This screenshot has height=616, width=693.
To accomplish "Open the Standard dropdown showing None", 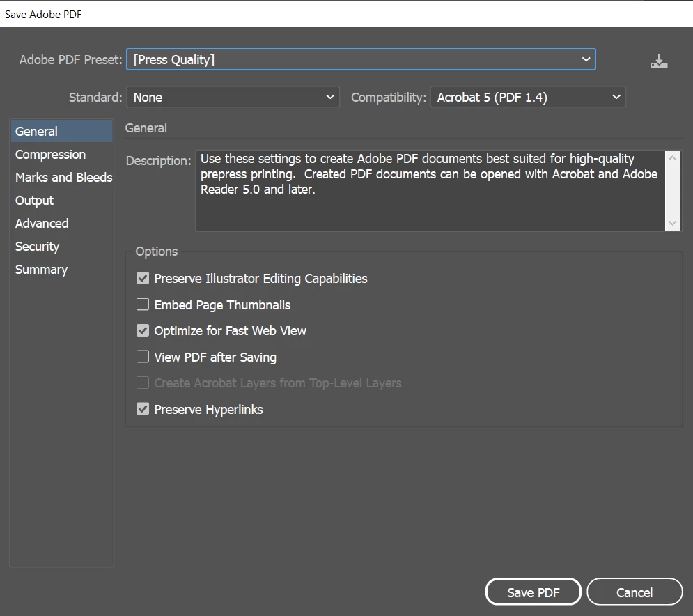I will click(x=233, y=97).
